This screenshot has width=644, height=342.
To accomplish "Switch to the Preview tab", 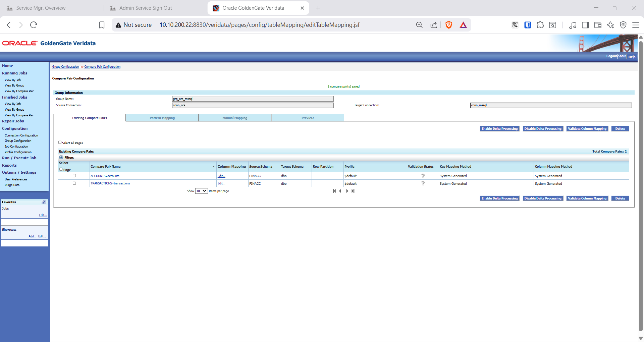I will click(308, 118).
